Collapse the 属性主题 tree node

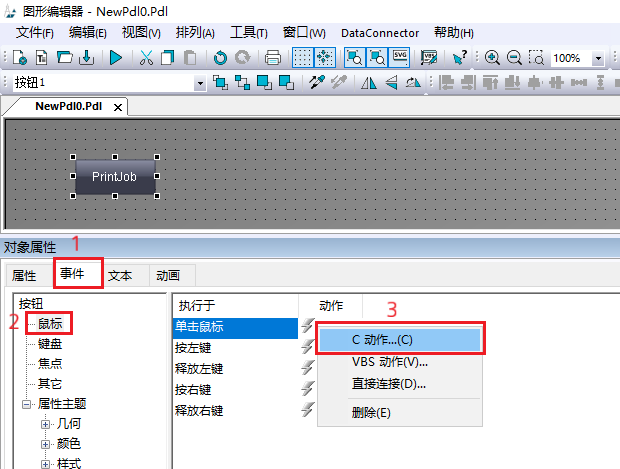pos(26,404)
